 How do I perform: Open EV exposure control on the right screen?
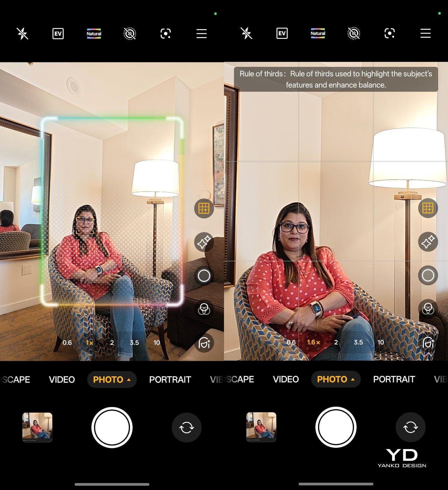click(x=282, y=34)
